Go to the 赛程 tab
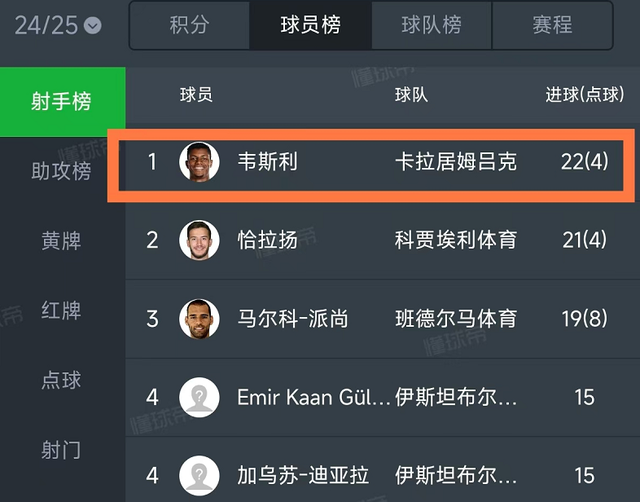Screen dimensions: 640x502 553,25
